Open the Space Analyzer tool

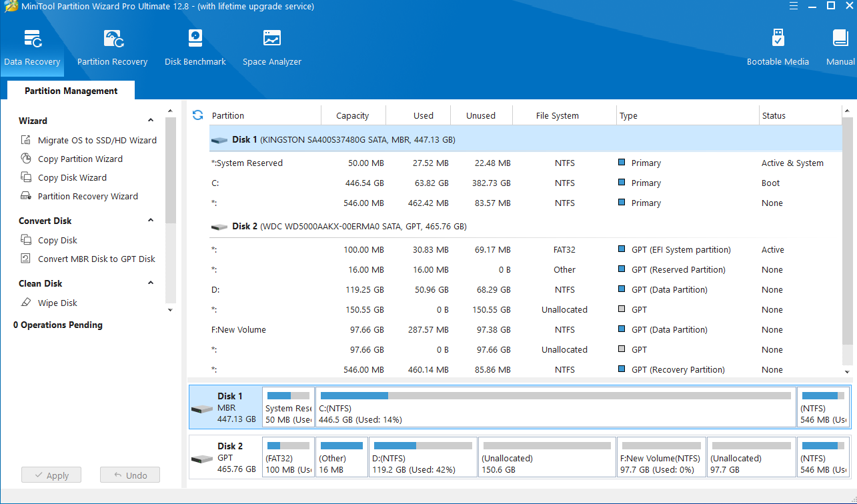[272, 48]
